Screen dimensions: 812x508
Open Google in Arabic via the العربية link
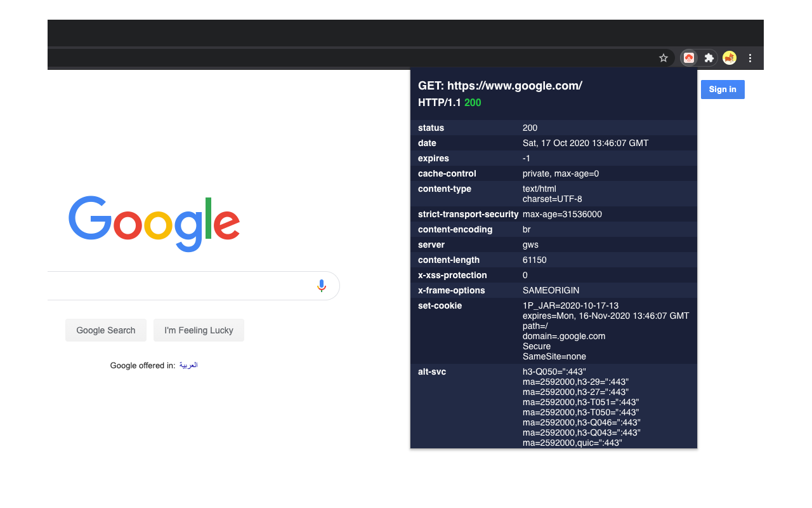pyautogui.click(x=188, y=365)
